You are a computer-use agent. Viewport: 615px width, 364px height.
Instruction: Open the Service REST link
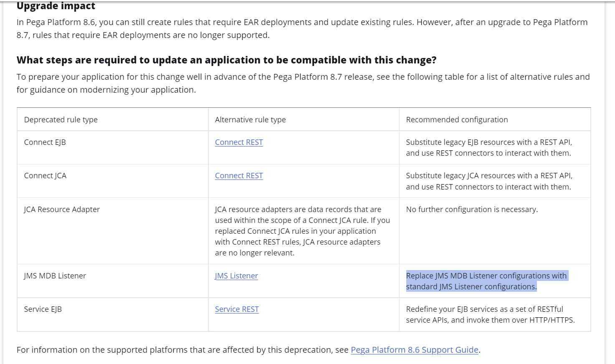point(237,309)
